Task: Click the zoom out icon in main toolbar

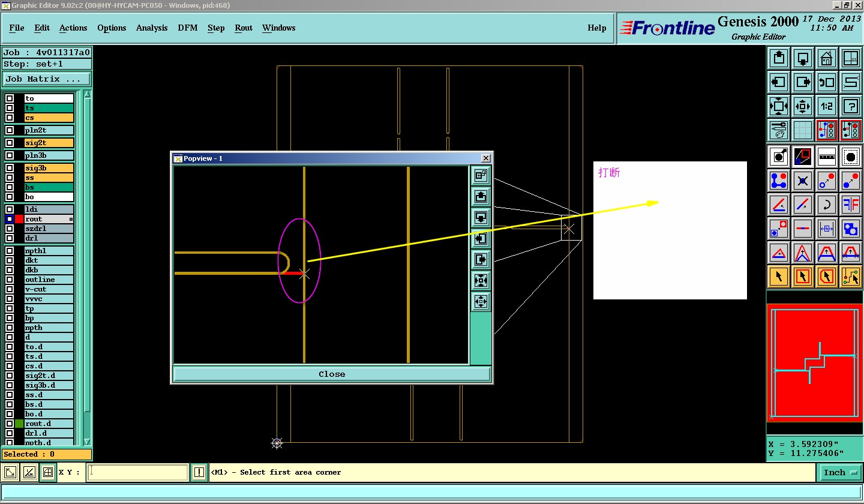Action: (x=803, y=106)
